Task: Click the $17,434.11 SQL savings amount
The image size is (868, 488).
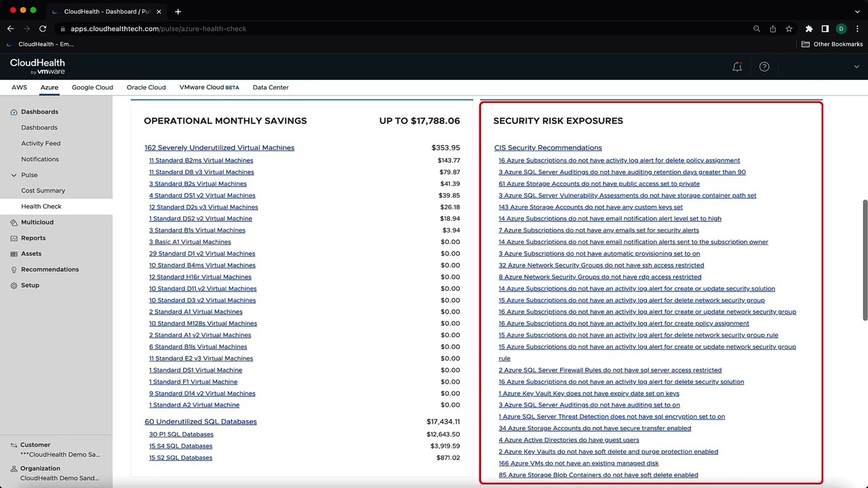Action: pyautogui.click(x=443, y=422)
